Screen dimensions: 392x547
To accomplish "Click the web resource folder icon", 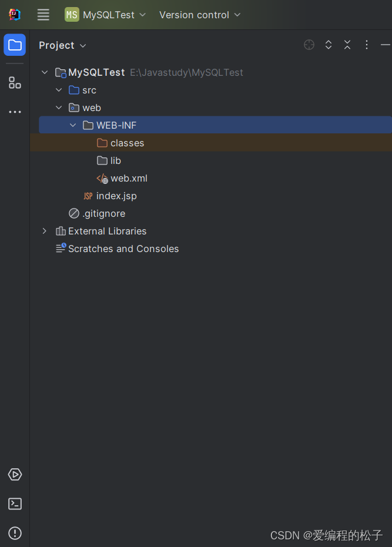I will coord(74,108).
